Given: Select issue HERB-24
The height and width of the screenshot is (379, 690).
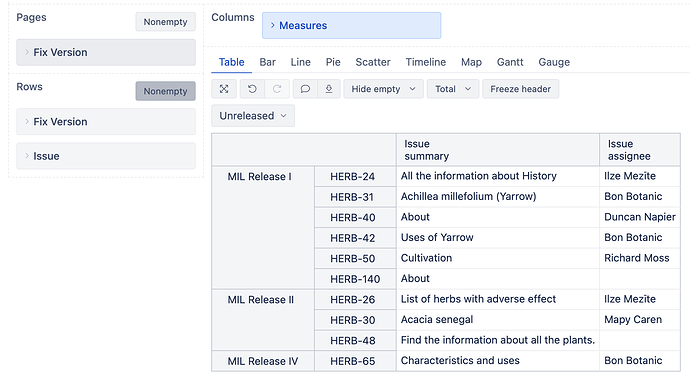Looking at the screenshot, I should [355, 177].
